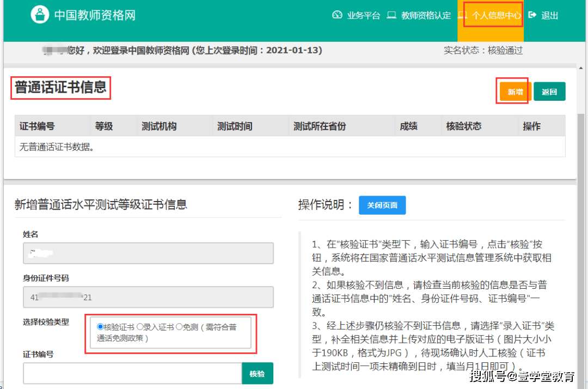Focus the 证书编号 input field

(132, 374)
